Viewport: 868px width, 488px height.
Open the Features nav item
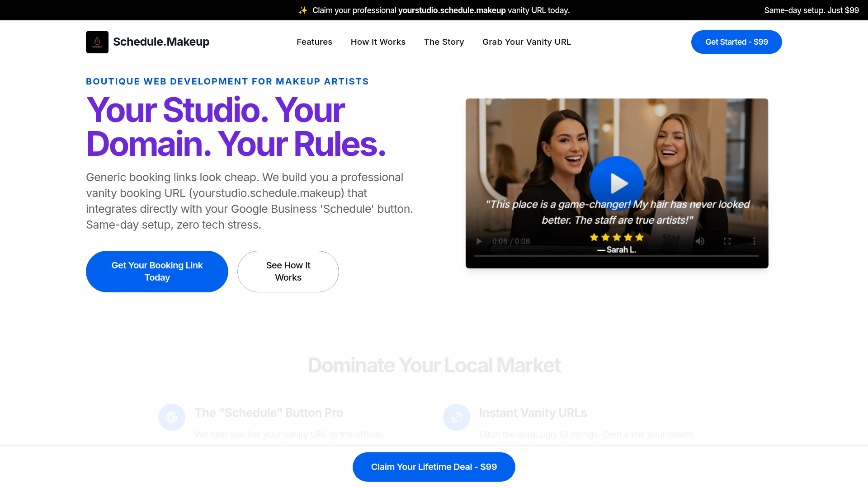[x=314, y=42]
